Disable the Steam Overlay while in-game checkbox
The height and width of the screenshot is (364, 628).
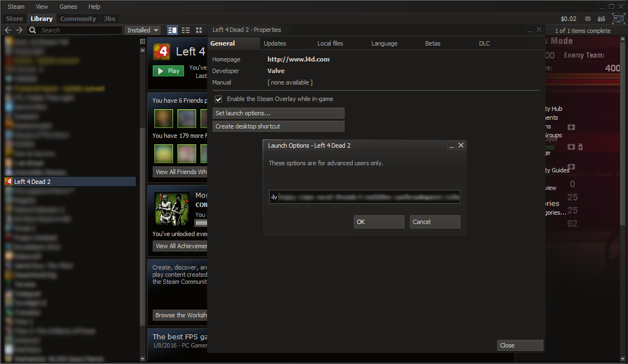coord(218,99)
